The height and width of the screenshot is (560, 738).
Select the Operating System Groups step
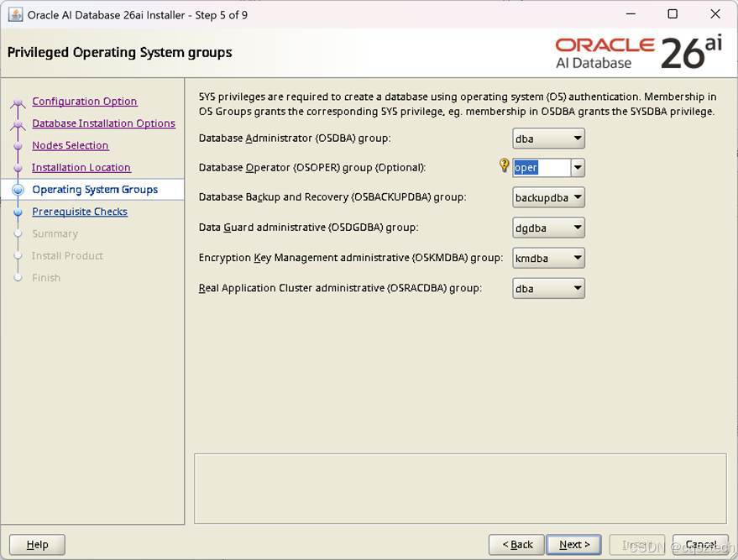click(x=95, y=190)
